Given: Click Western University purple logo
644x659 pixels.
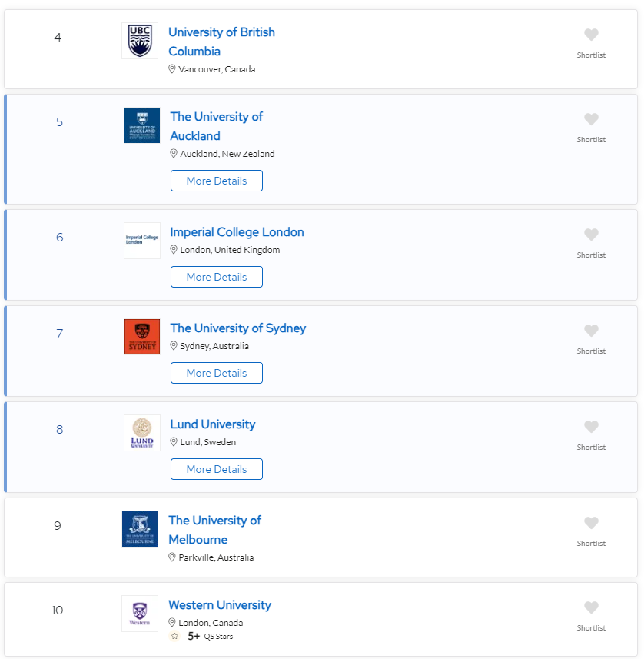Looking at the screenshot, I should pyautogui.click(x=140, y=614).
